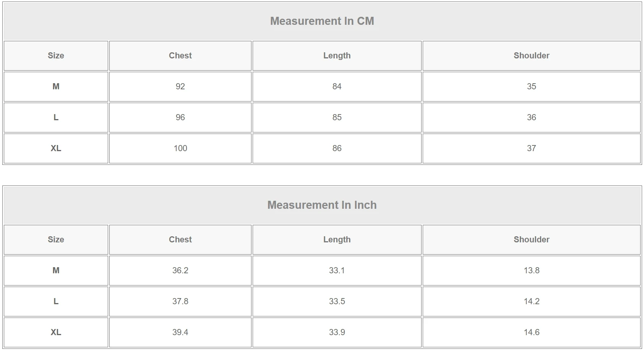Select the length value 85
Viewport: 644px width, 350px height.
pos(337,118)
